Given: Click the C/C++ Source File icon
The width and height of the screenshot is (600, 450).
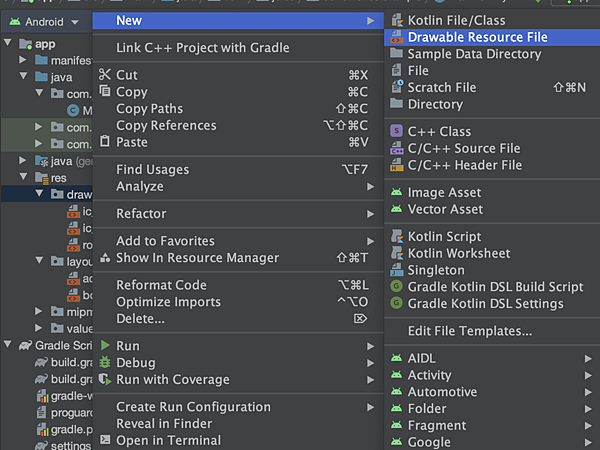Looking at the screenshot, I should [x=397, y=148].
